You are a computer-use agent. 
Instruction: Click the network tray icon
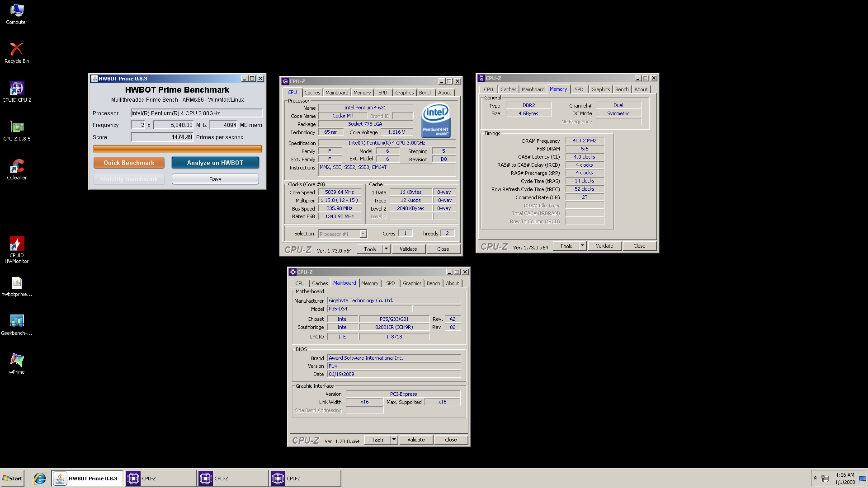[x=825, y=479]
